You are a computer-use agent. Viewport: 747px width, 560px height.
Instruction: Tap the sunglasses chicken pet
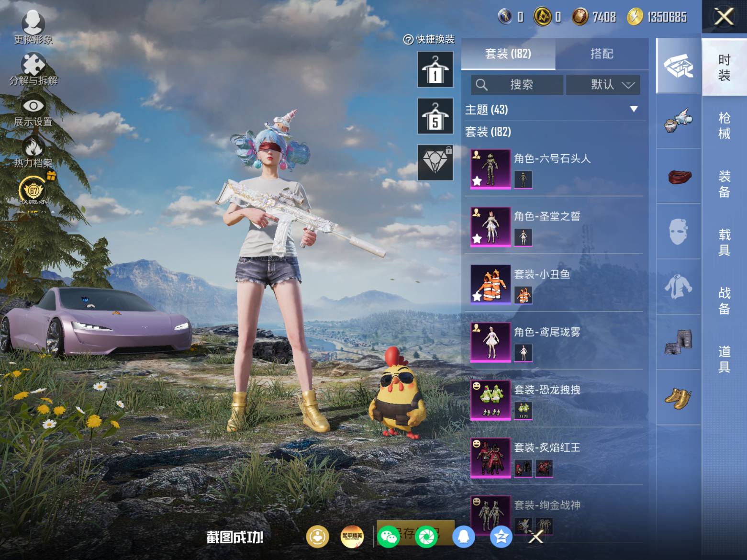click(397, 393)
